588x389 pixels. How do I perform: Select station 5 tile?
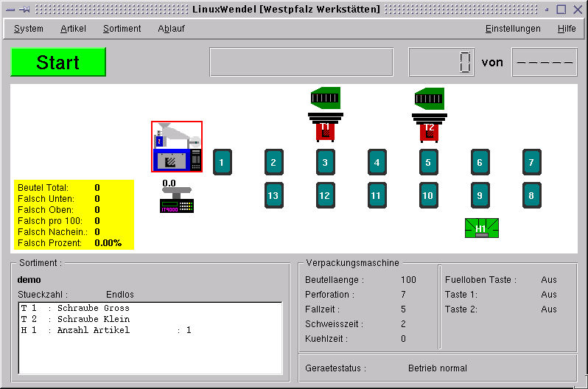[x=429, y=162]
